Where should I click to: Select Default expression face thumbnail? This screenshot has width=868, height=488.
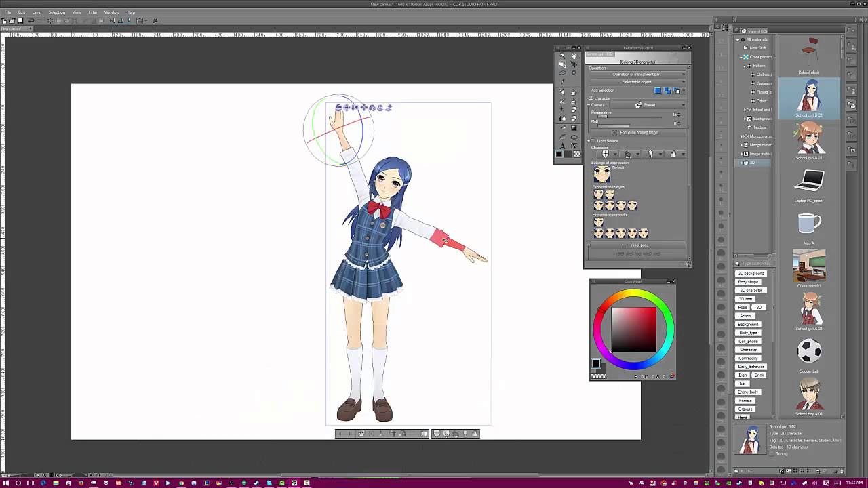601,175
